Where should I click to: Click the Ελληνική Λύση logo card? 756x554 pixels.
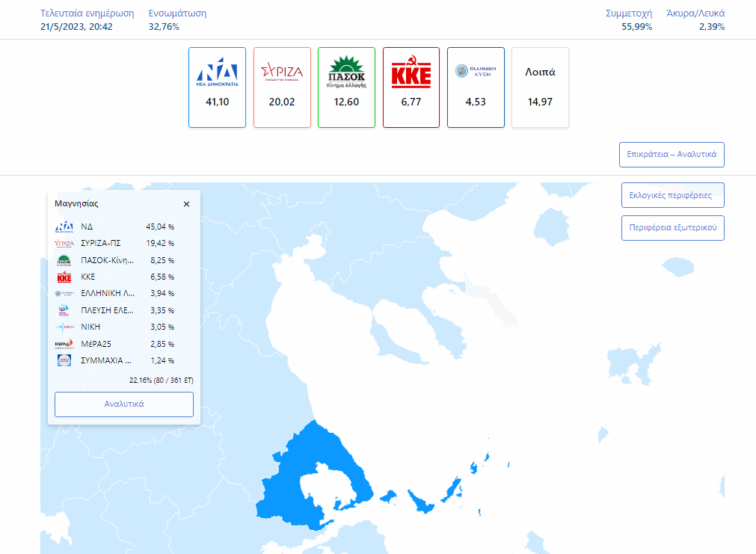pos(476,87)
